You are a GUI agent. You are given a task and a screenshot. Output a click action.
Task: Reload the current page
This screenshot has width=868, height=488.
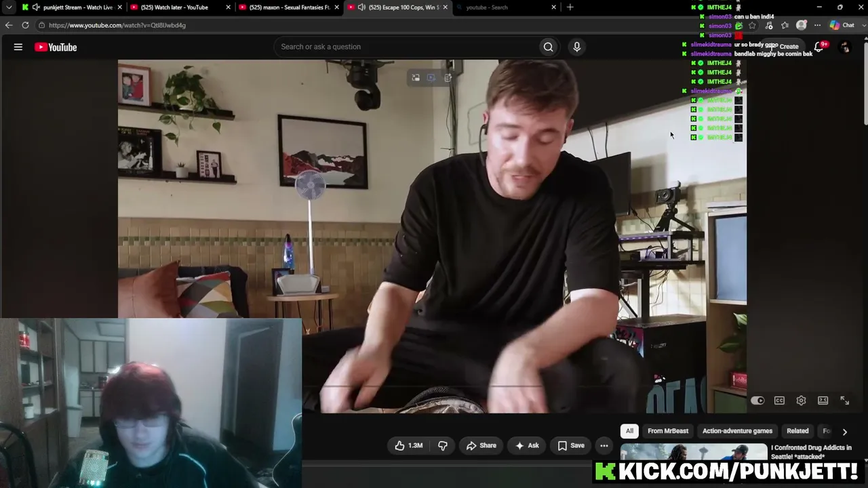[x=25, y=25]
